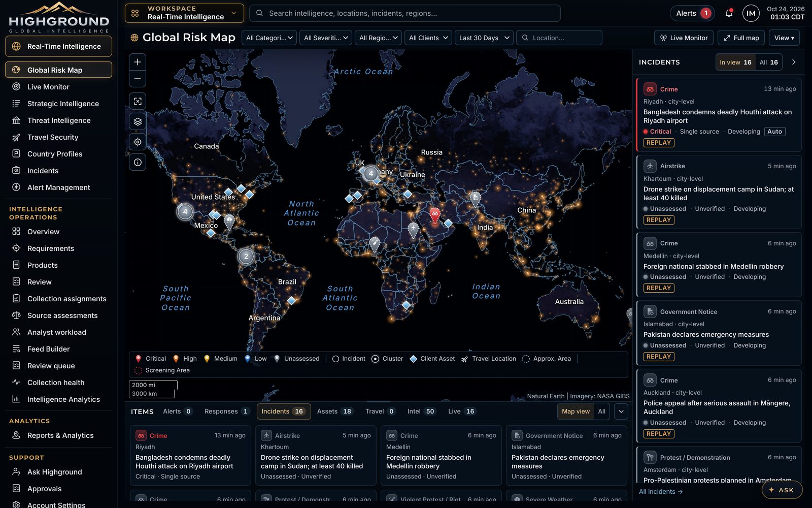This screenshot has width=812, height=508.
Task: Zoom out of the map with minus button
Action: [138, 79]
